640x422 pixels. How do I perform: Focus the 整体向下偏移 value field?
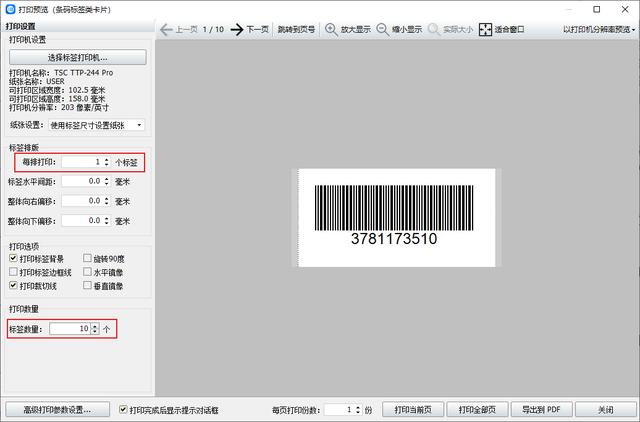point(82,220)
